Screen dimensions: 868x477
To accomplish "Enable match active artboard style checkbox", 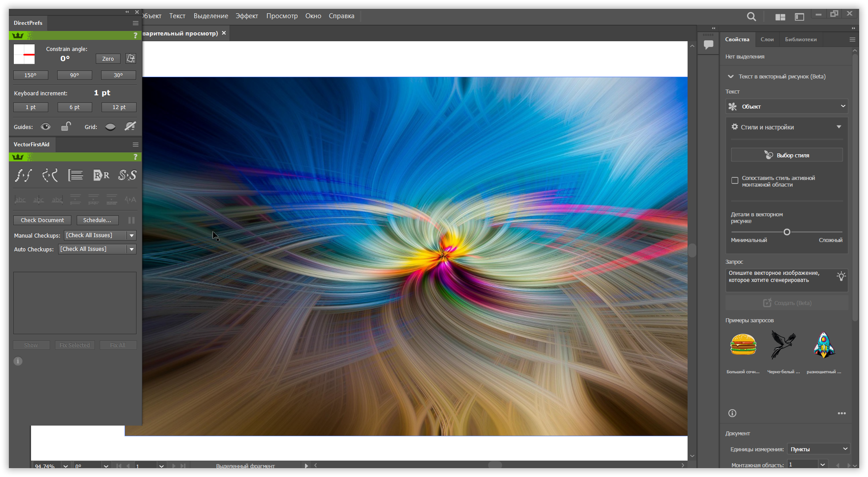I will click(735, 180).
